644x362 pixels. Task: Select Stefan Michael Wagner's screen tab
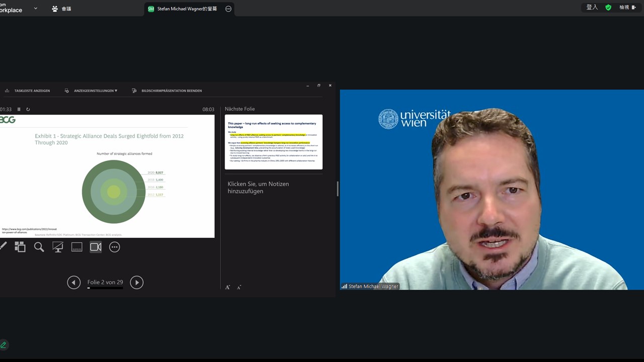[182, 9]
